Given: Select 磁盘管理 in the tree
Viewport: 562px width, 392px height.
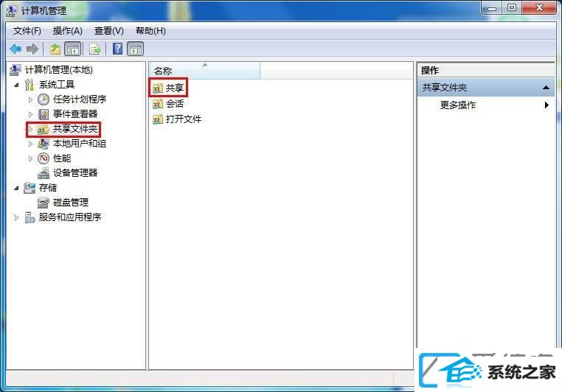Looking at the screenshot, I should pos(71,203).
